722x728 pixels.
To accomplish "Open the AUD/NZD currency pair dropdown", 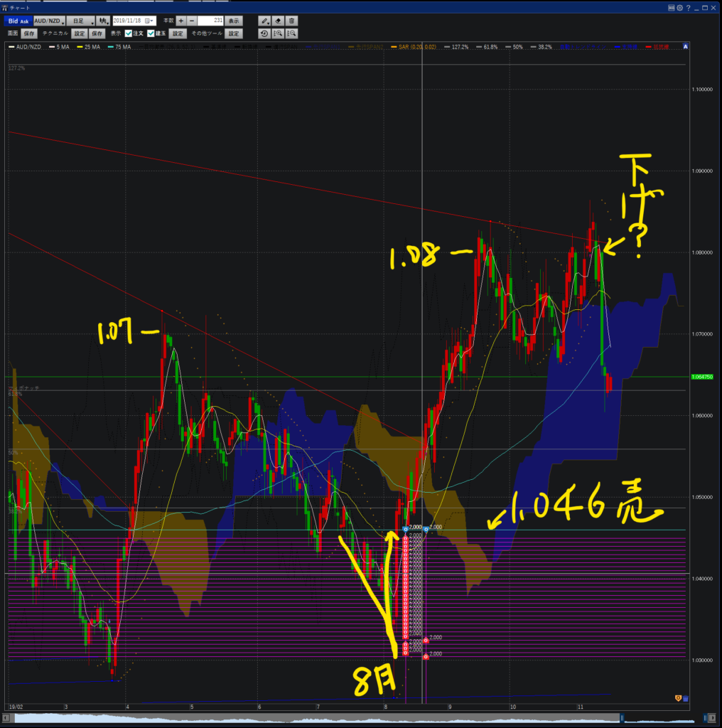I will [49, 21].
